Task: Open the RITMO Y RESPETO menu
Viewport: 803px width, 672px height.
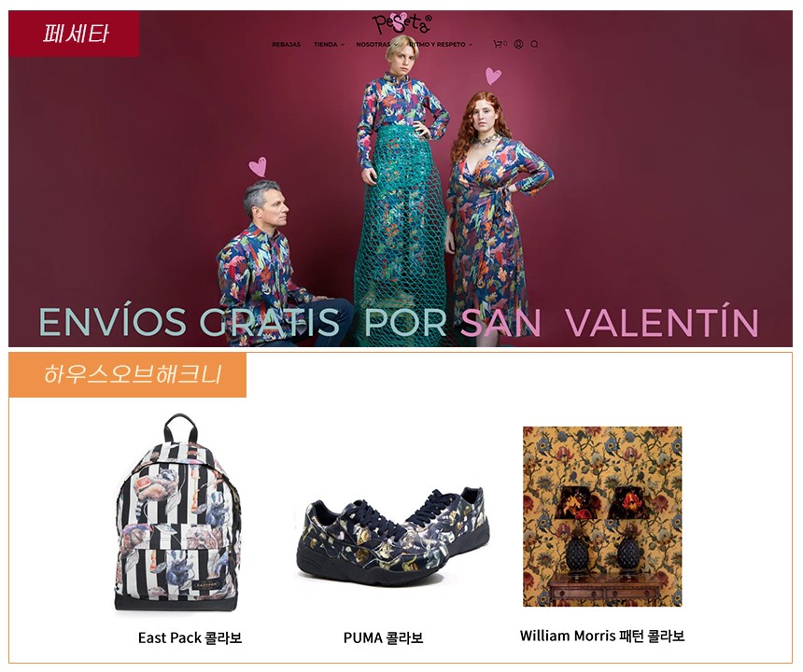Action: [x=438, y=45]
